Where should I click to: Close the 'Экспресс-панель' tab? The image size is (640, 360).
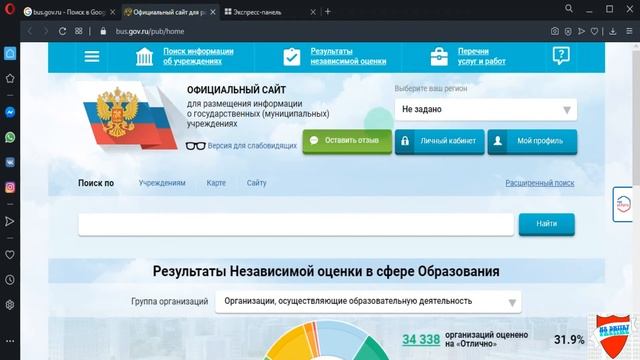click(313, 12)
